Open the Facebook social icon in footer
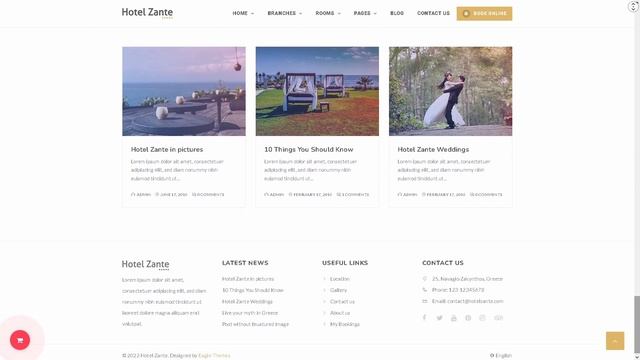 coord(424,318)
